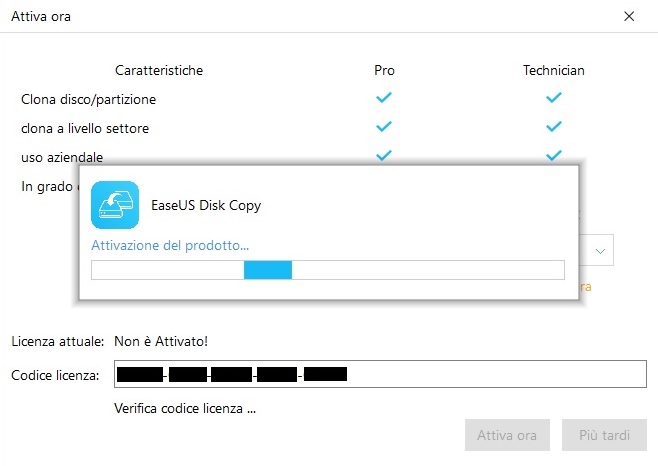Click the clona a livello settore row
658x466 pixels.
(x=85, y=128)
